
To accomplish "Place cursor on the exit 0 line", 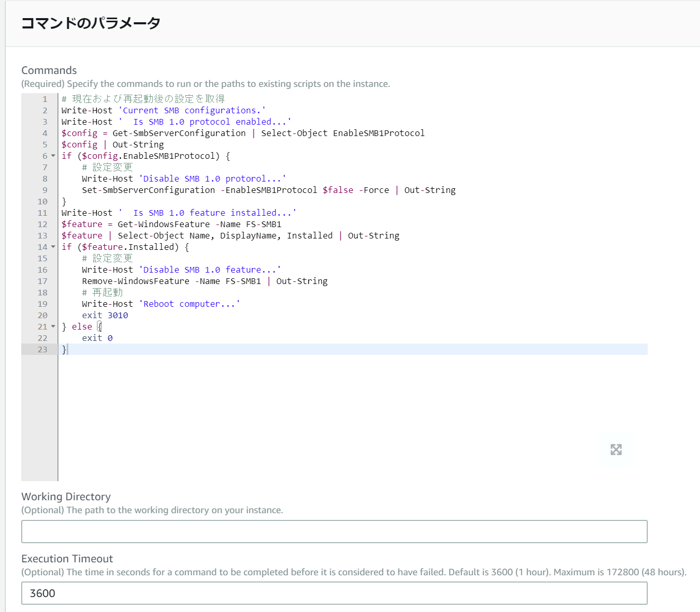I will click(98, 337).
